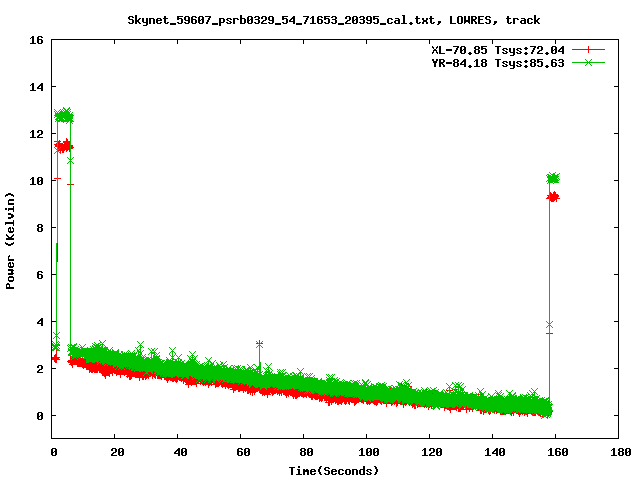Click the x-axis tick label 120
Screen dimensions: 640x480
pos(432,452)
